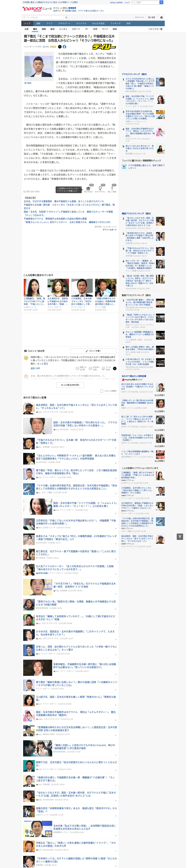Screen dimensions: 186x868
Task: Toggle the コメント非表示 checkbox
Action: click(x=102, y=391)
